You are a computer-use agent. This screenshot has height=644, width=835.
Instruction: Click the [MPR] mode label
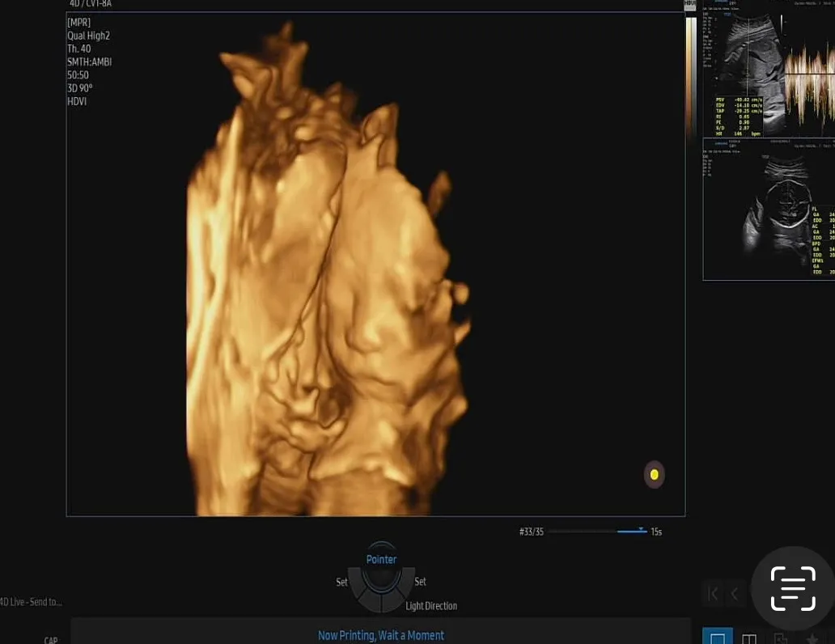click(x=78, y=23)
